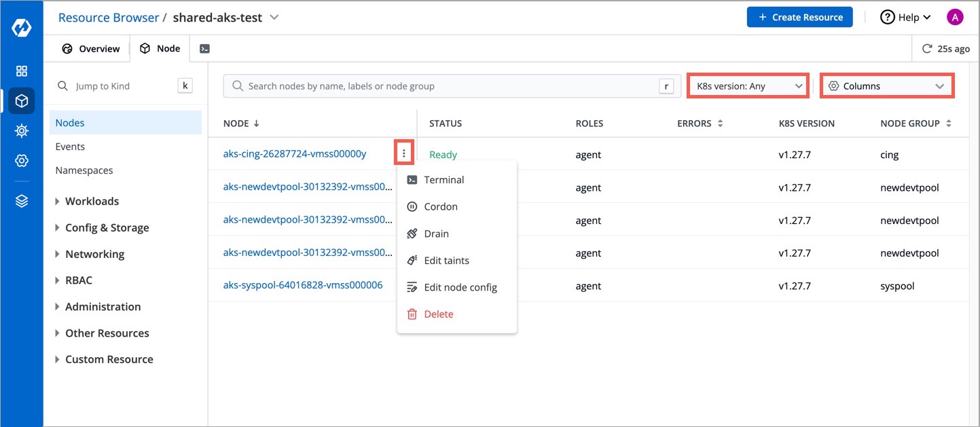The height and width of the screenshot is (427, 980).
Task: Select Drain from the node actions menu
Action: pos(437,233)
